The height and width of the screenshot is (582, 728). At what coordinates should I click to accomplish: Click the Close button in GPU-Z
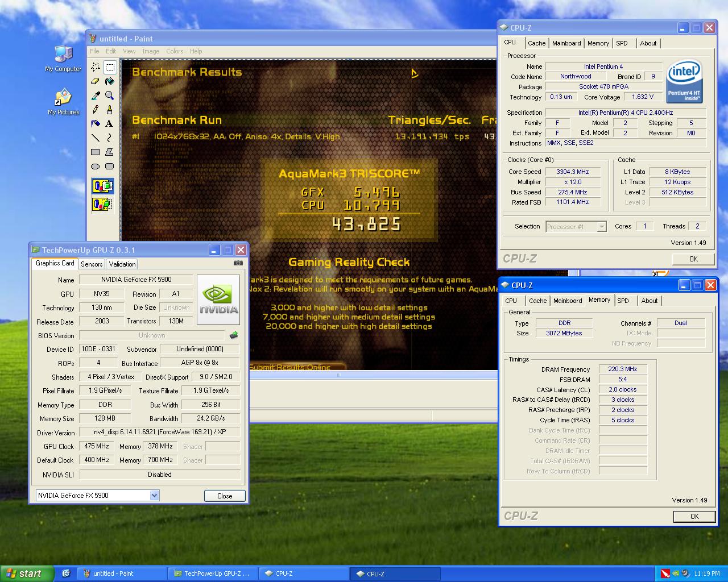point(225,496)
